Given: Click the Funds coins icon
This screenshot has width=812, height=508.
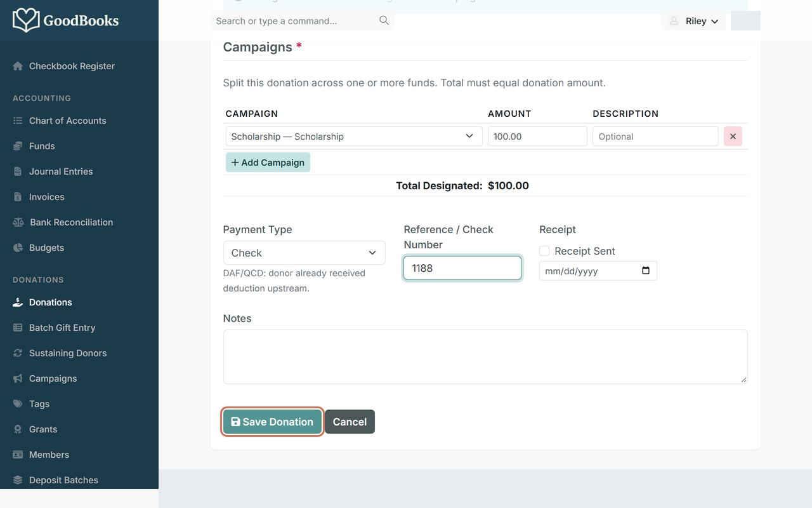Looking at the screenshot, I should (18, 146).
